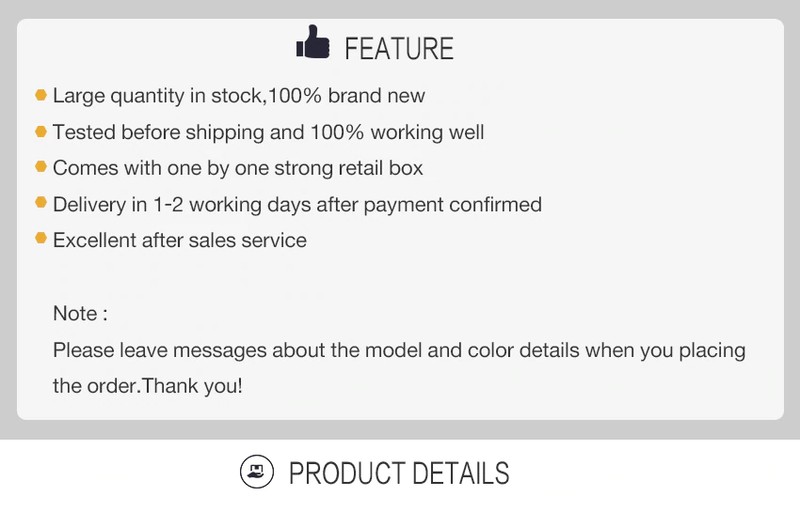
Task: Select the orange bullet before "Delivery in 1-2"
Action: tap(41, 204)
